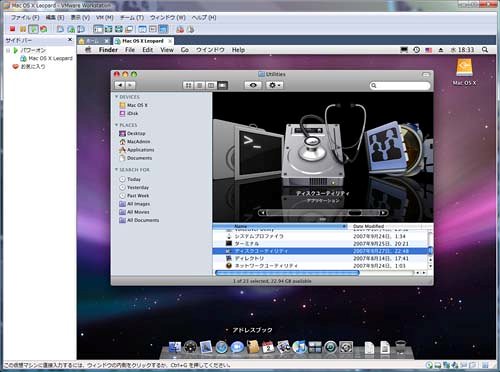Click the horizontal scrollbar under file list

coord(287,273)
